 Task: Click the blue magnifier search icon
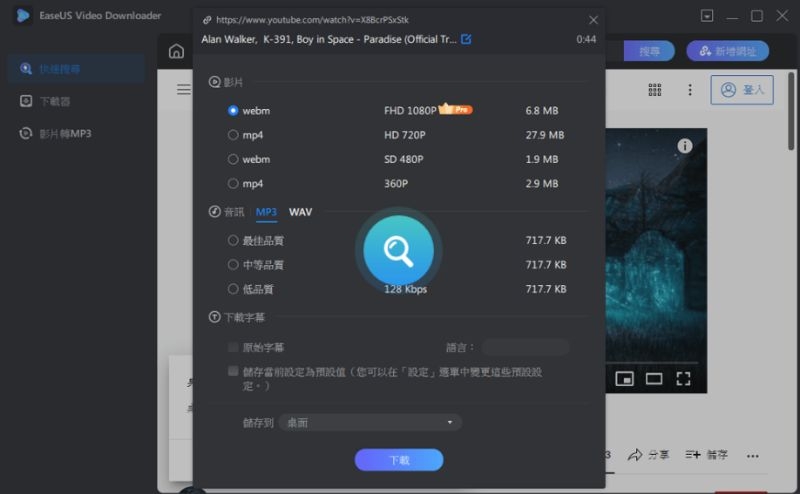click(398, 251)
